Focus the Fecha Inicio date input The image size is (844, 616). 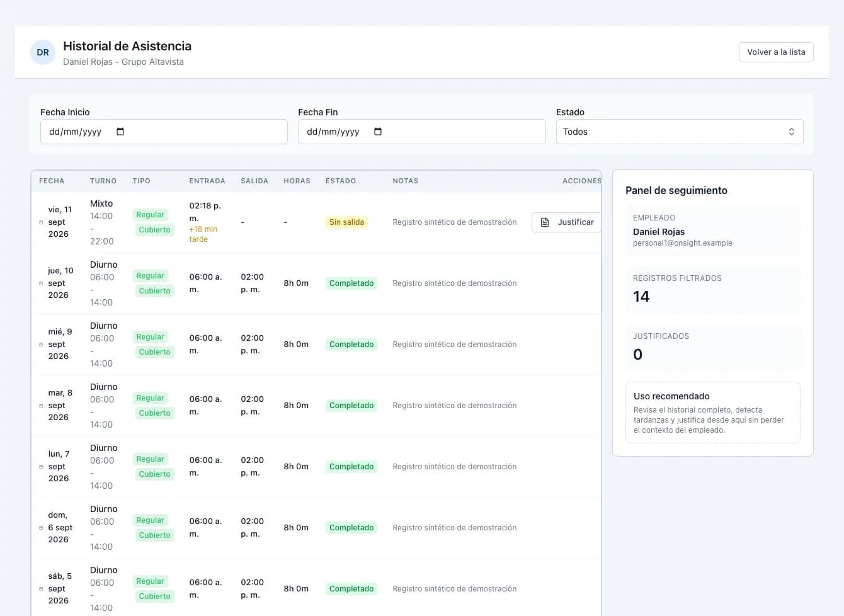[x=164, y=132]
